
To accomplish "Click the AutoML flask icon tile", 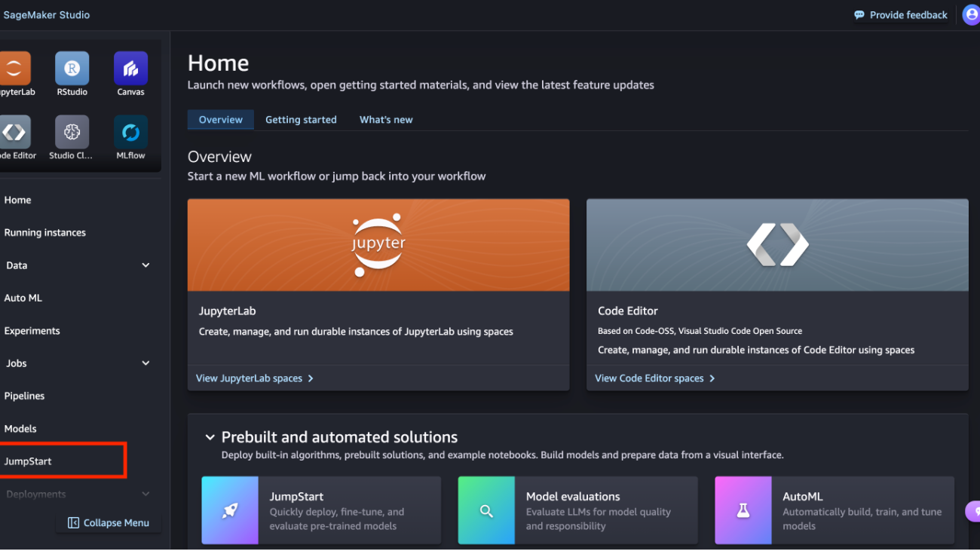I will pyautogui.click(x=743, y=510).
